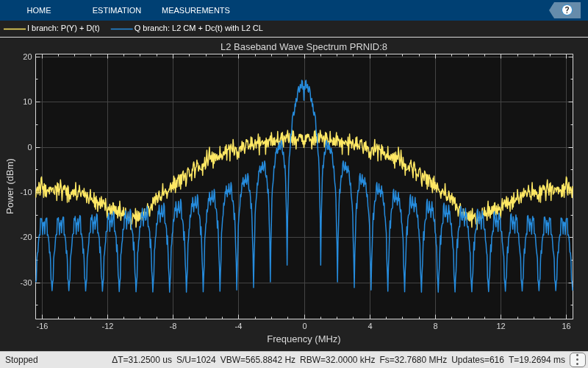Click the Fs=32.7680 MHz sample rate readout
This screenshot has width=588, height=368.
[x=413, y=360]
